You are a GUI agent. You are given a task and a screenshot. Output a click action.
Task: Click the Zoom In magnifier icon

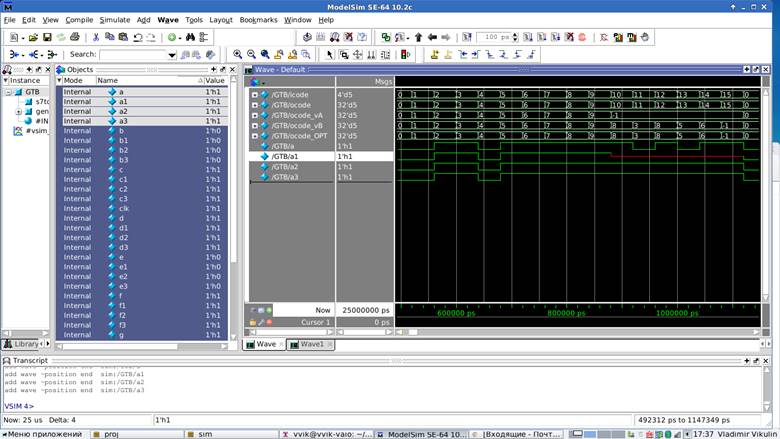pos(238,55)
